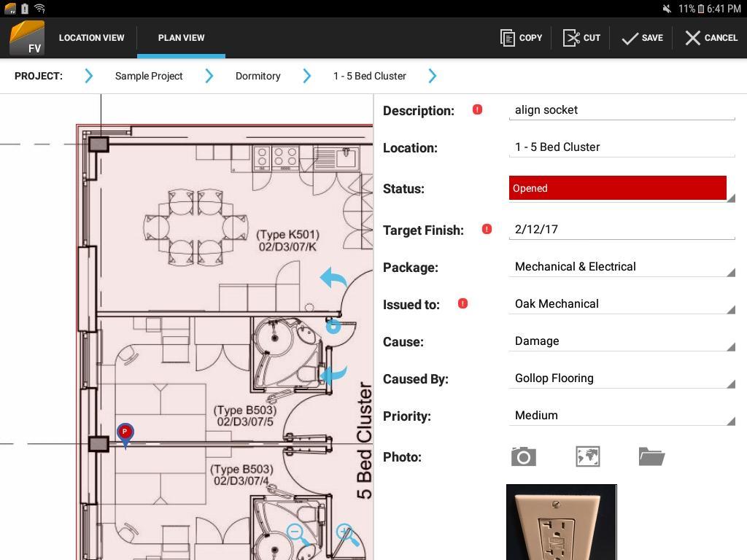Tap Type B503 02/D3/07/5 room label
Image resolution: width=747 pixels, height=560 pixels.
(x=245, y=416)
